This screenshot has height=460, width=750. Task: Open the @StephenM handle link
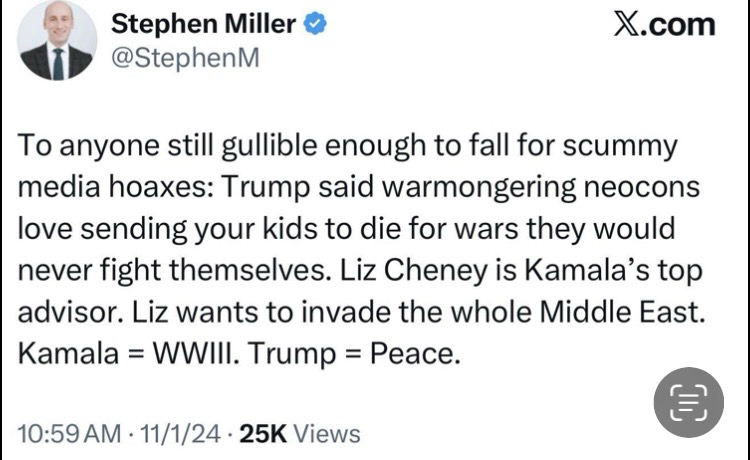click(x=184, y=59)
